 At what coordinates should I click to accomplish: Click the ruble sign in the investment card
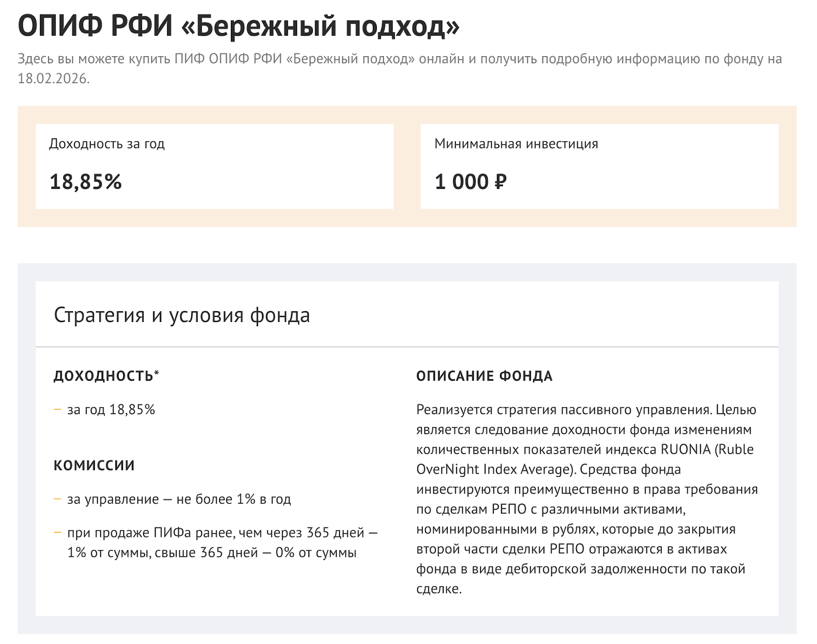coord(500,182)
